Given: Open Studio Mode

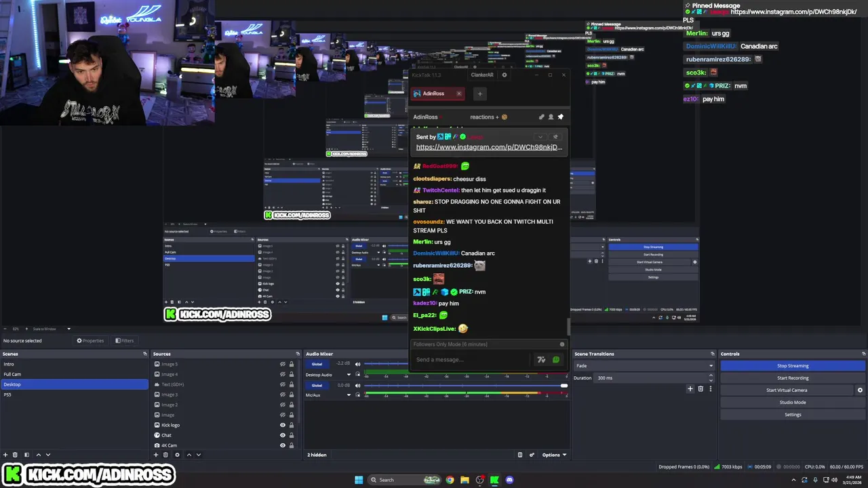Looking at the screenshot, I should [x=793, y=403].
